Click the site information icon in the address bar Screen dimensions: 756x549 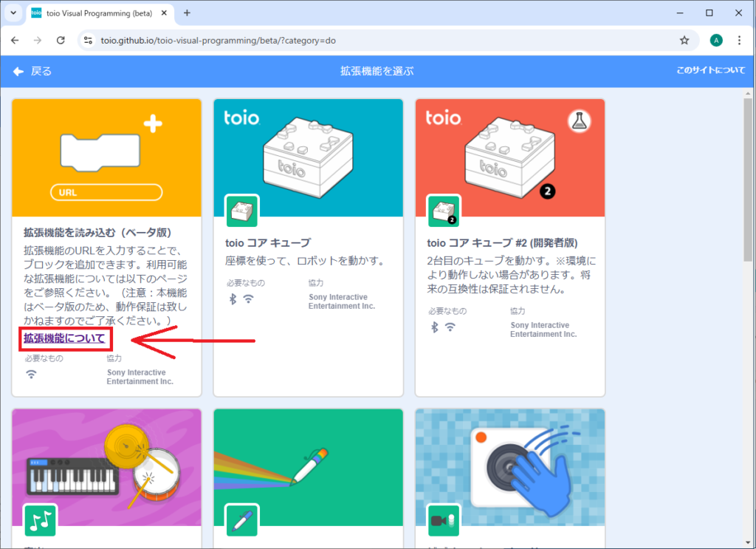[x=89, y=40]
